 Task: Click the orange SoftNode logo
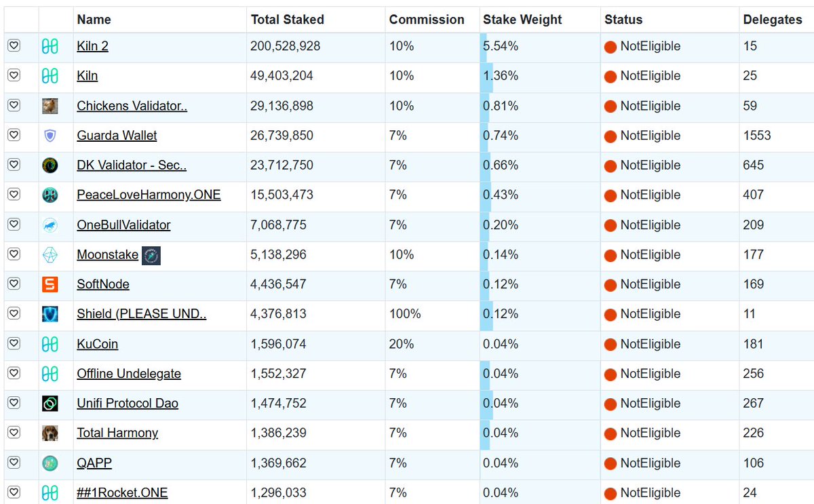50,284
